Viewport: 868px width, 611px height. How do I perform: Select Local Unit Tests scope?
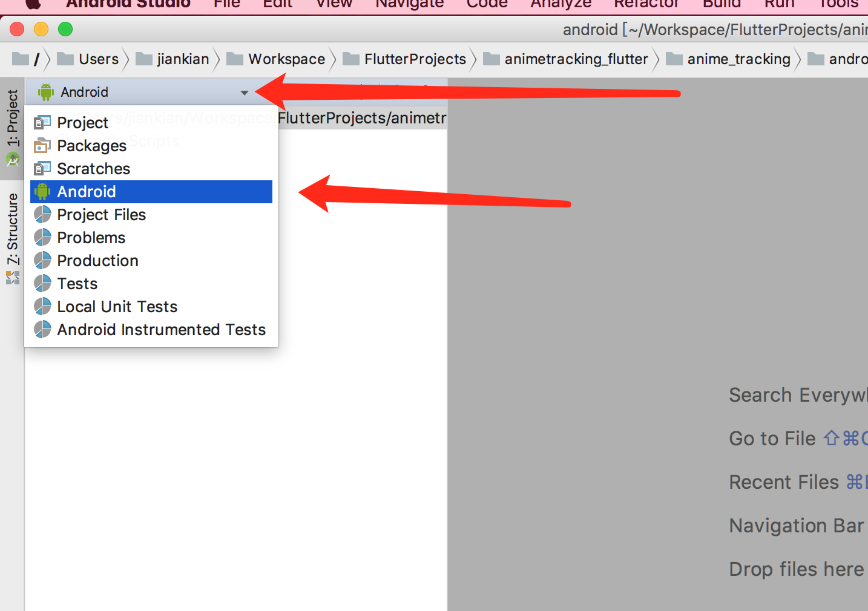pos(151,307)
